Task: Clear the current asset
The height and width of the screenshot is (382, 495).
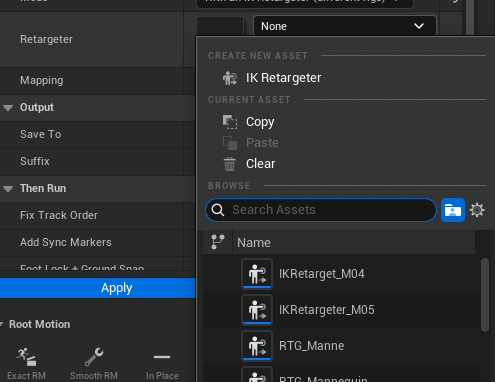Action: (x=261, y=164)
